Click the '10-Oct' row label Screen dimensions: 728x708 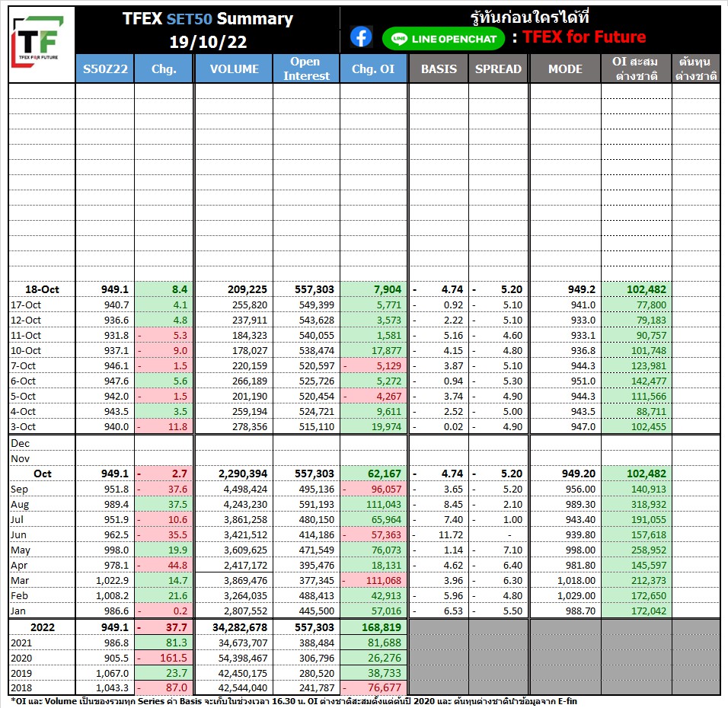pyautogui.click(x=26, y=351)
